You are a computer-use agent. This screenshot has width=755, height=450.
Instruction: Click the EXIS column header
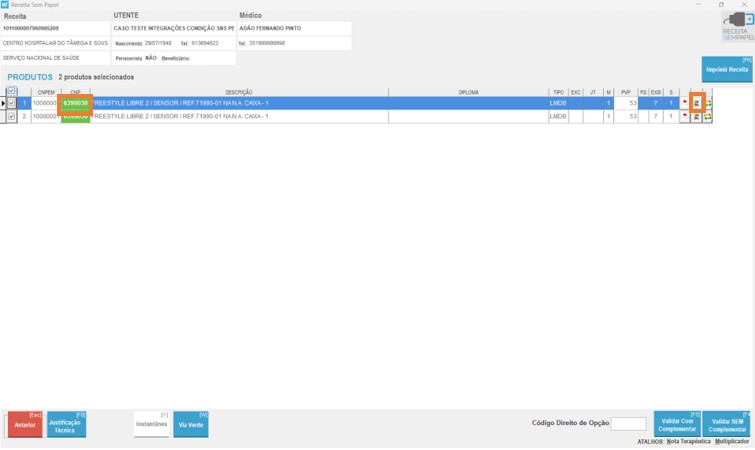(x=656, y=92)
